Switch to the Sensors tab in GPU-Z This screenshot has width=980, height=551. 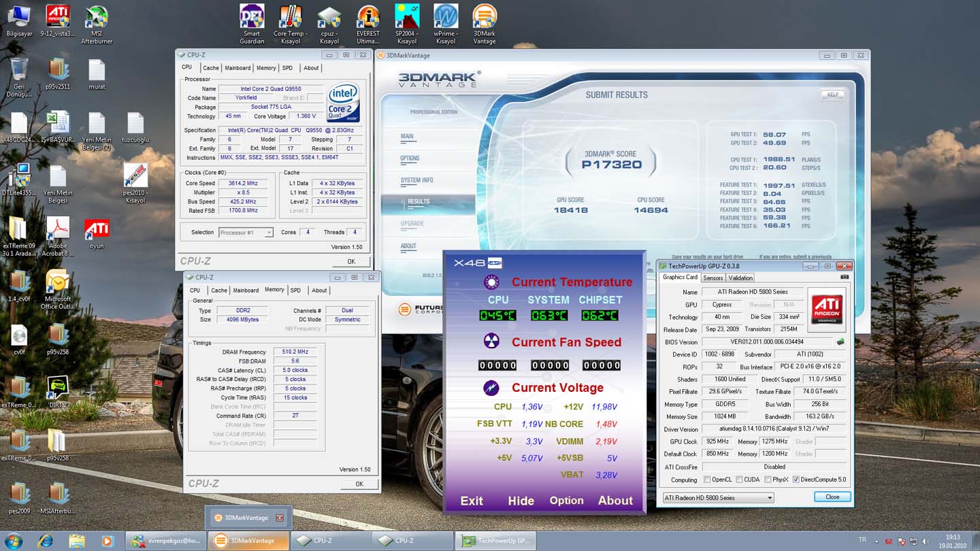tap(713, 278)
